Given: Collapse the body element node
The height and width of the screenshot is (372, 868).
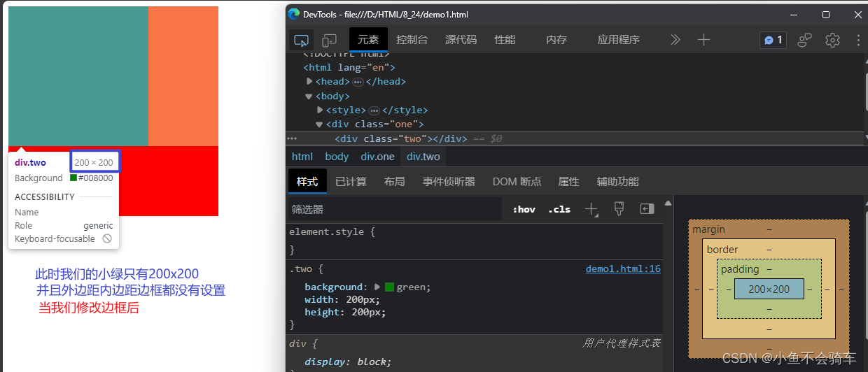Looking at the screenshot, I should [309, 96].
